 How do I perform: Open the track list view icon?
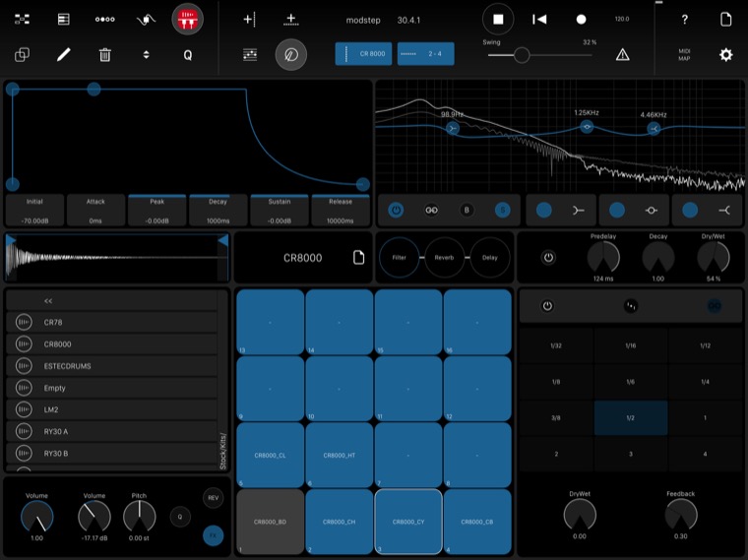tap(63, 20)
